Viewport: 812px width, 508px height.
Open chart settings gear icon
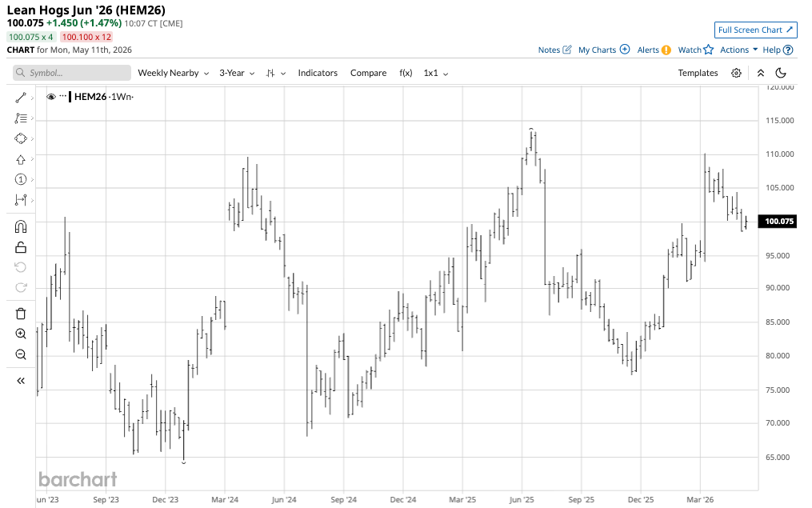click(x=736, y=73)
